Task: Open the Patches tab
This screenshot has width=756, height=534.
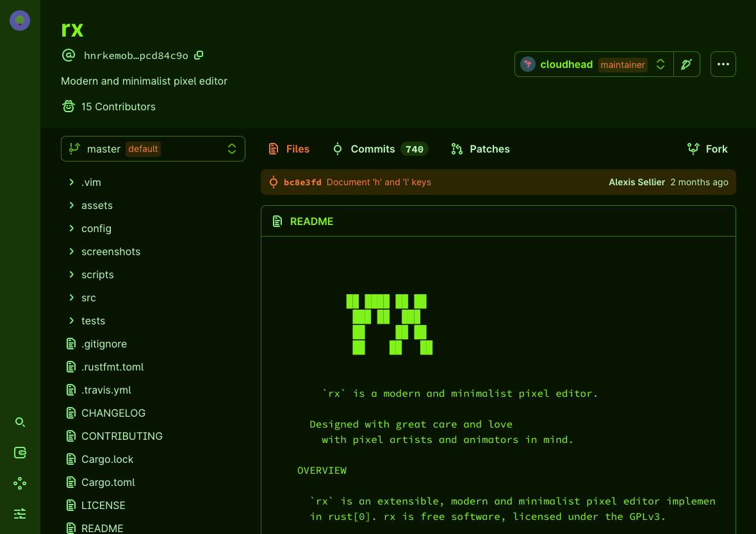Action: tap(489, 148)
